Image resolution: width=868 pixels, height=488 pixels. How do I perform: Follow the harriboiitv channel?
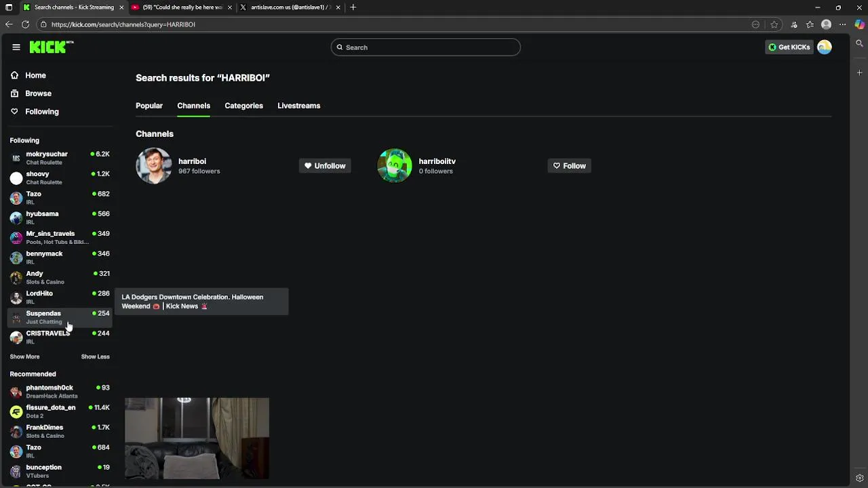pyautogui.click(x=569, y=165)
